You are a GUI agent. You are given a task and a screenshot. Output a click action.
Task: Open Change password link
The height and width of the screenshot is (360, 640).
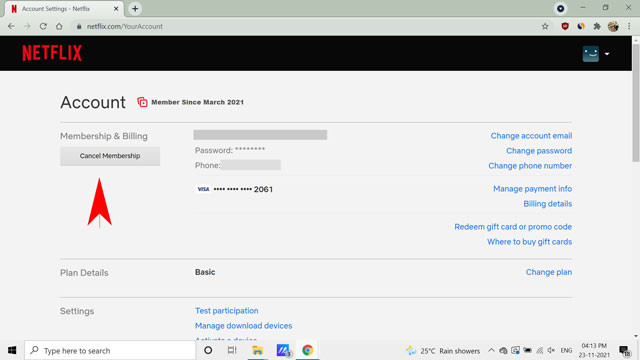(539, 151)
